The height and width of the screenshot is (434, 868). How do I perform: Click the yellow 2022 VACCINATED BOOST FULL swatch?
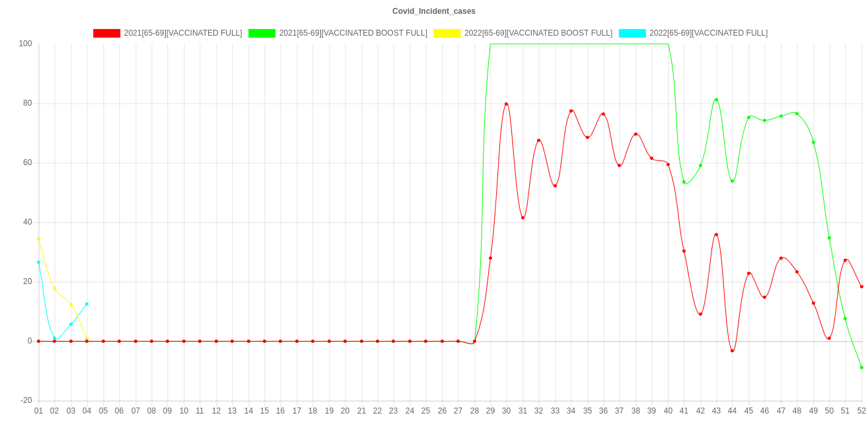click(447, 33)
